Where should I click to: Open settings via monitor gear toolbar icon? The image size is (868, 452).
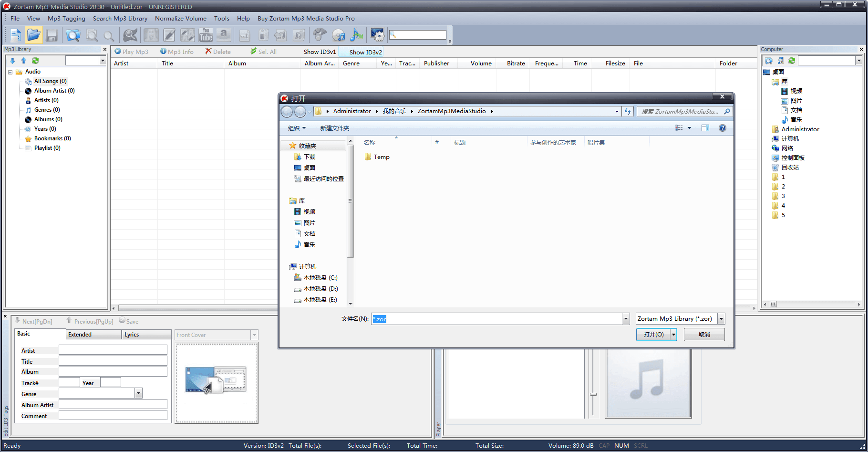(x=377, y=35)
